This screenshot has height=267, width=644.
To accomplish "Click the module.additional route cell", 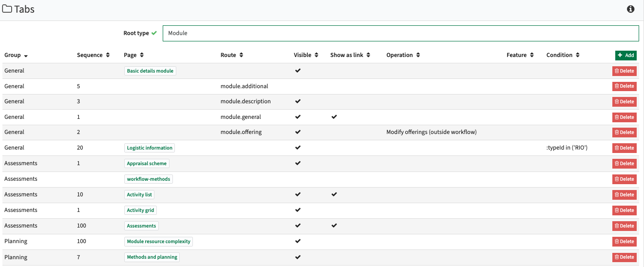I will pyautogui.click(x=245, y=86).
